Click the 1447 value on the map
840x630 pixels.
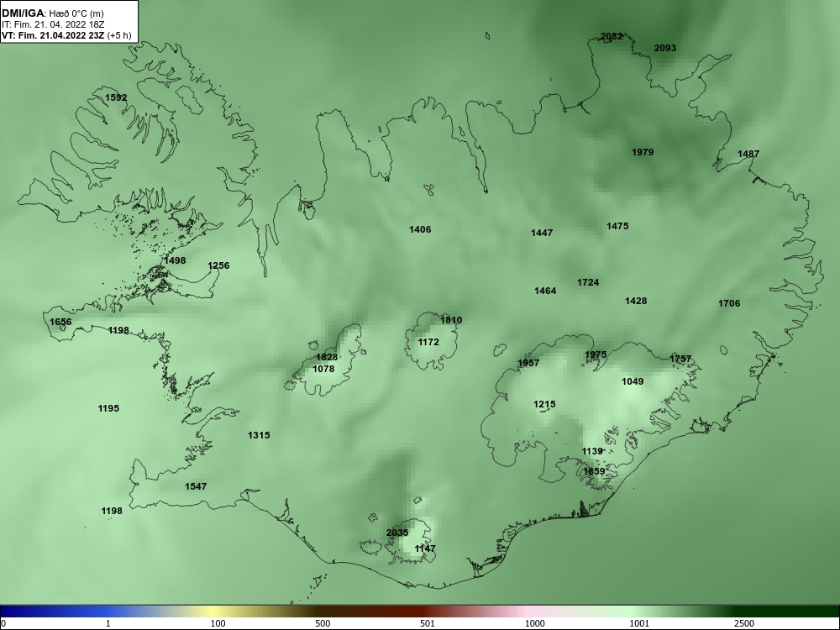(542, 233)
